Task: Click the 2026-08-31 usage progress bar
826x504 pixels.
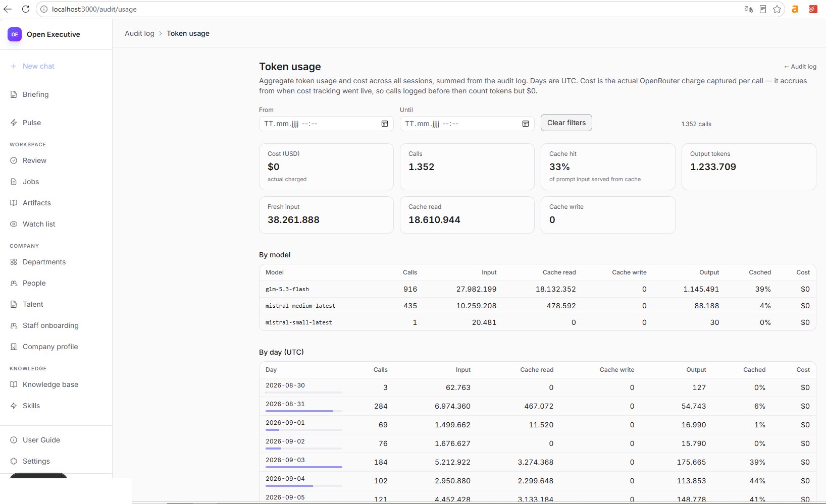Action: point(304,411)
